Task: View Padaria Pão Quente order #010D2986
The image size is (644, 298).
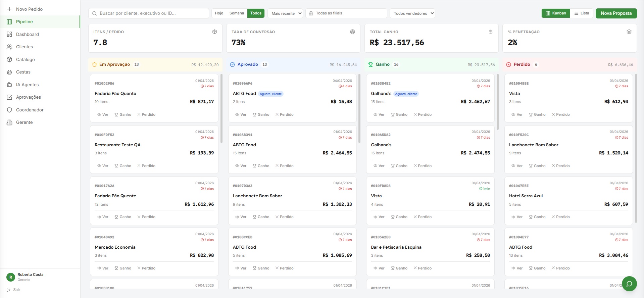Action: pyautogui.click(x=103, y=114)
